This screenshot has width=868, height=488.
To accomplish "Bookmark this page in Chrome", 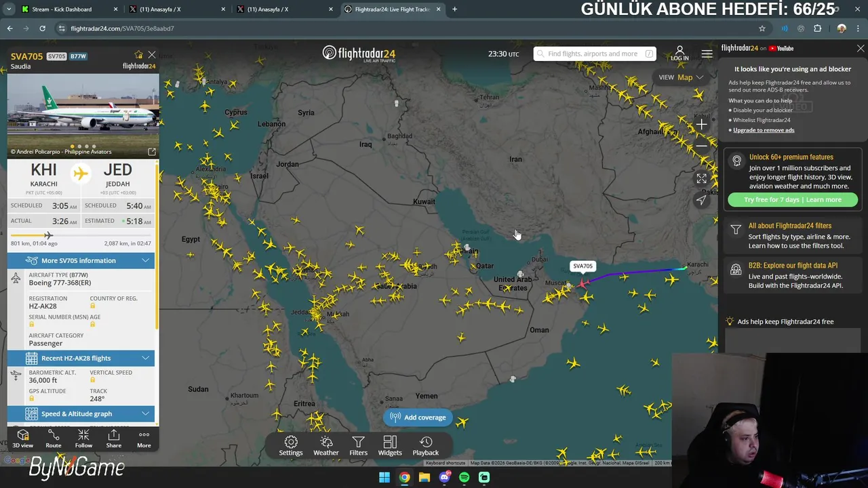I will point(762,28).
